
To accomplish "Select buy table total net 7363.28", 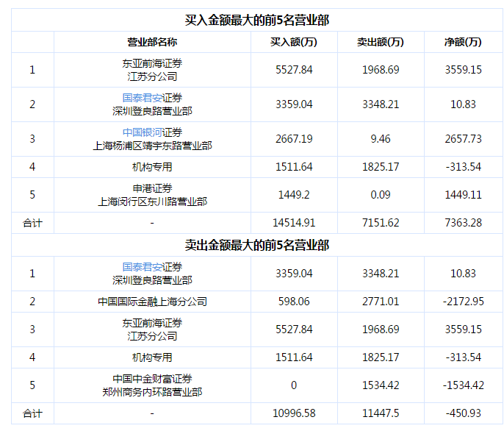I will 463,223.
